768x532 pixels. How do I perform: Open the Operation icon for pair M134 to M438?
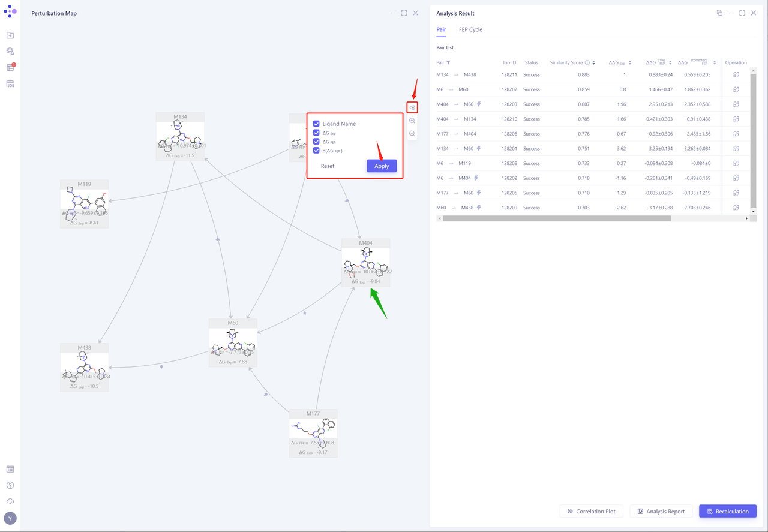click(x=736, y=74)
